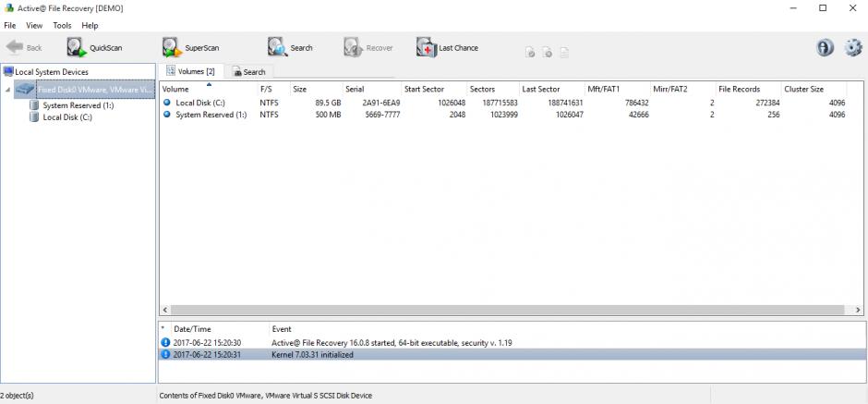This screenshot has width=868, height=404.
Task: Maximize the application window
Action: tap(823, 8)
